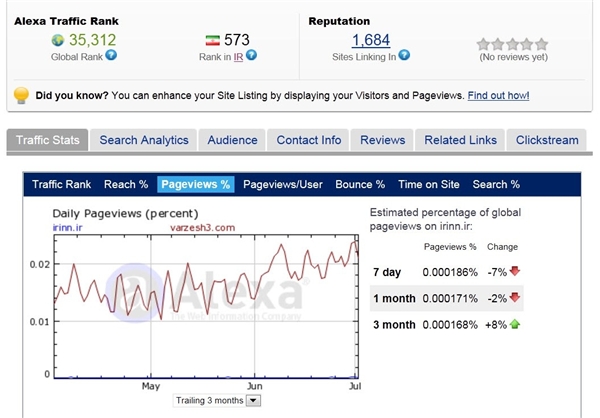Select the Pageviews/User chart metric

point(283,185)
